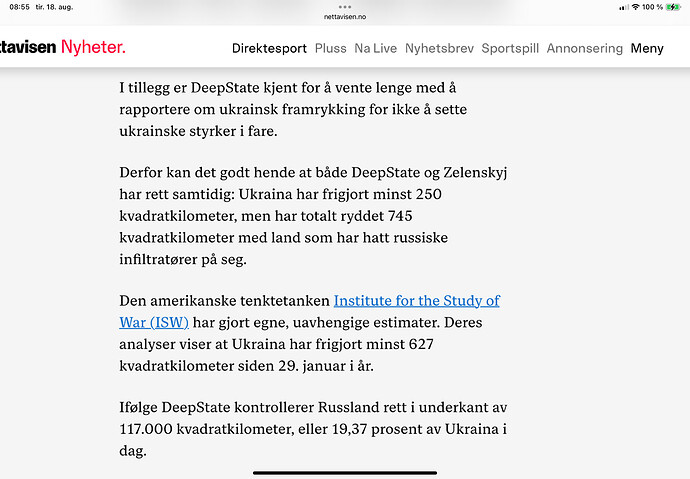This screenshot has height=479, width=690.
Task: Tap the text 'kvadratkilometer siden 29. januar i år.'
Action: tap(246, 366)
